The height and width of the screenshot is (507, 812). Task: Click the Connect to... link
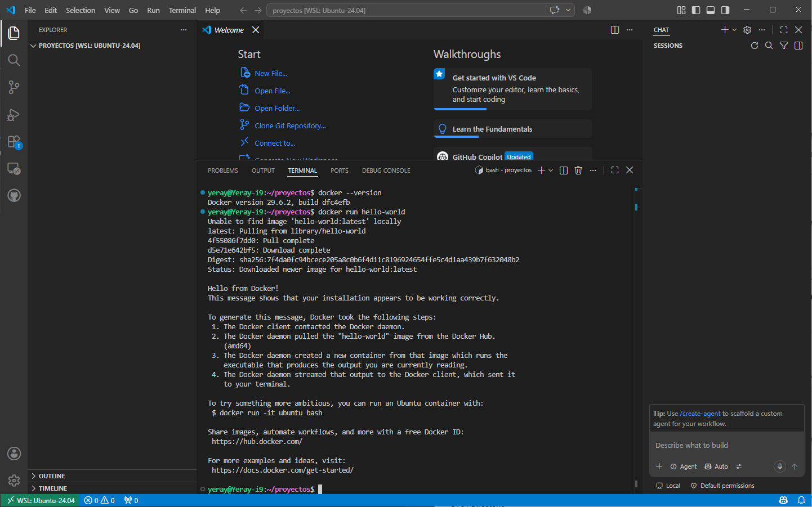click(x=275, y=143)
